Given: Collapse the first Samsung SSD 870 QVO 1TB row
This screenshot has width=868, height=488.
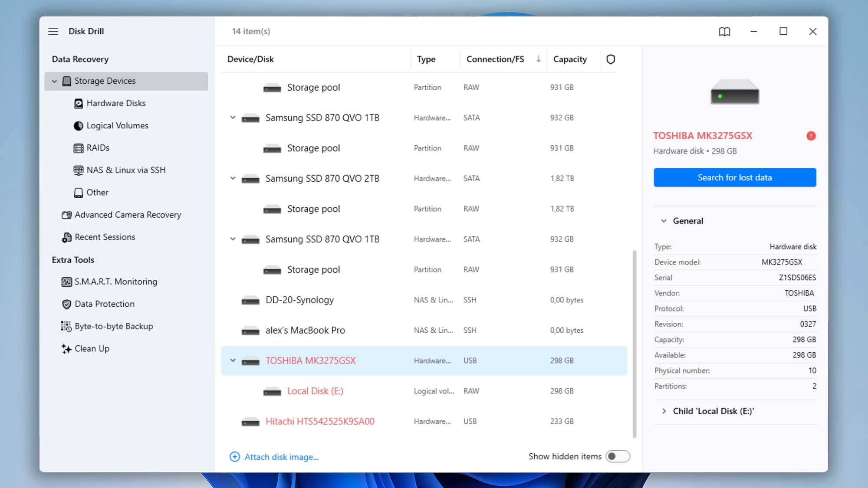Looking at the screenshot, I should tap(233, 118).
